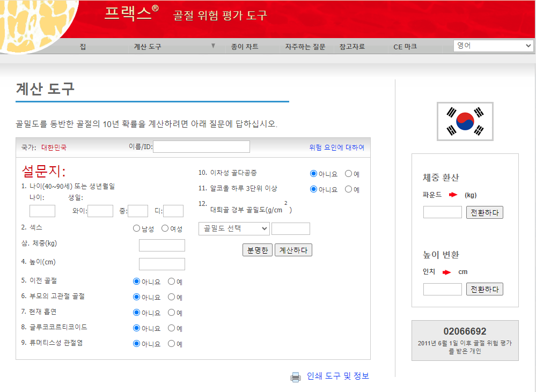Click the 02066692 counter number
Viewport: 536px width, 392px height.
click(465, 331)
